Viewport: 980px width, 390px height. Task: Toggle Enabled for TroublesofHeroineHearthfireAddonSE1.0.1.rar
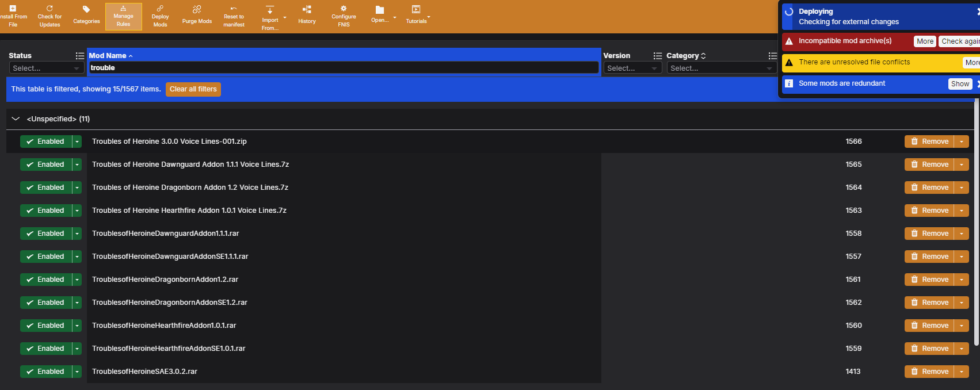pyautogui.click(x=46, y=349)
